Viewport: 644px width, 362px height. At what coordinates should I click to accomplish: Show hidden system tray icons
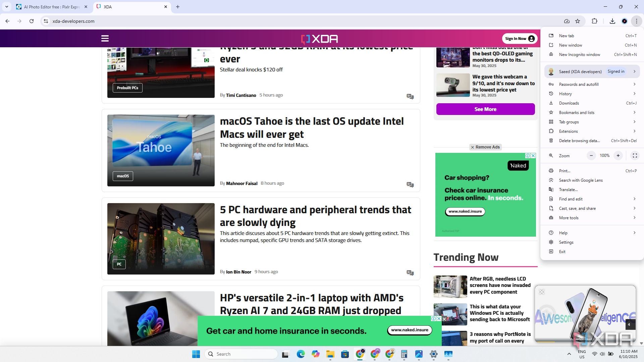tap(569, 354)
